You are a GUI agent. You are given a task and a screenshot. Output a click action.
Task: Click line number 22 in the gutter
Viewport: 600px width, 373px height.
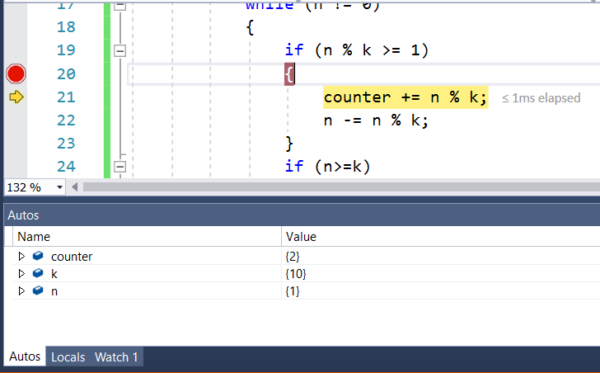(66, 121)
